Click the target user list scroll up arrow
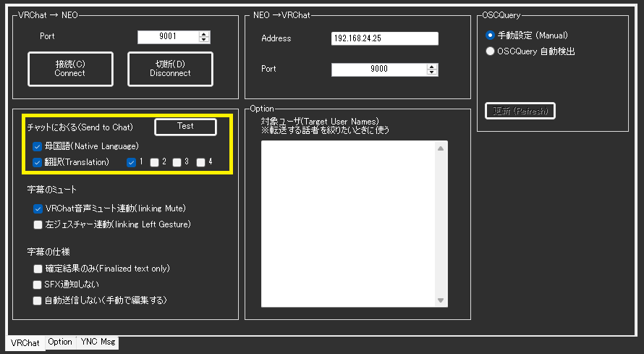The width and height of the screenshot is (644, 354). pyautogui.click(x=441, y=148)
